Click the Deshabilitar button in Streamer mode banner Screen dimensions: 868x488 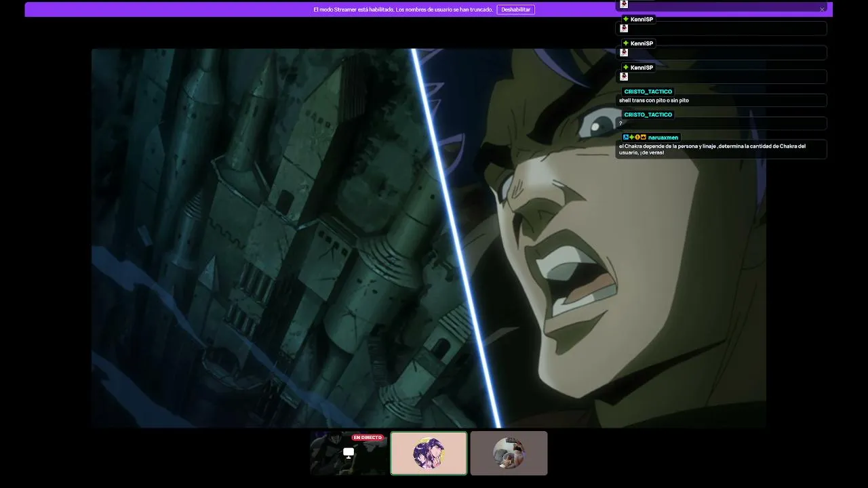[515, 9]
